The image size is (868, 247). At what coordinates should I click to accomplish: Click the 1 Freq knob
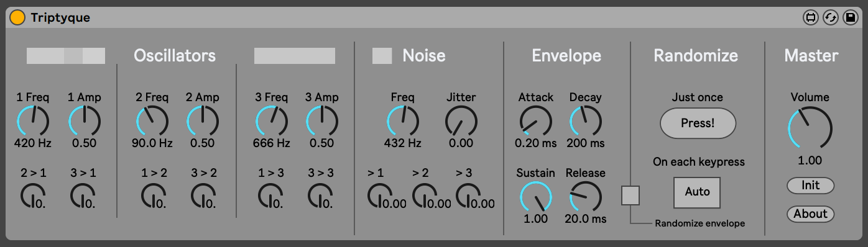pos(33,120)
